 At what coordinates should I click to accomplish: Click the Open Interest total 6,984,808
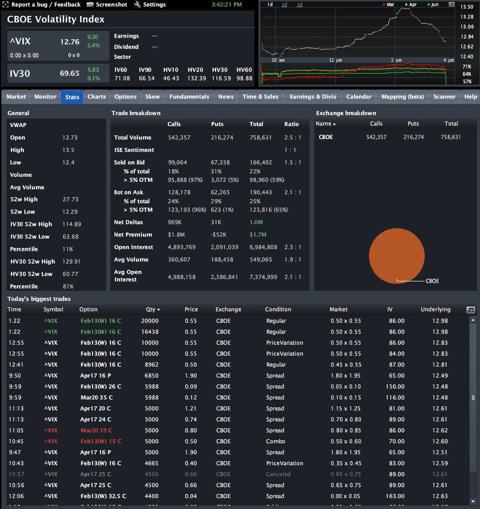point(263,247)
